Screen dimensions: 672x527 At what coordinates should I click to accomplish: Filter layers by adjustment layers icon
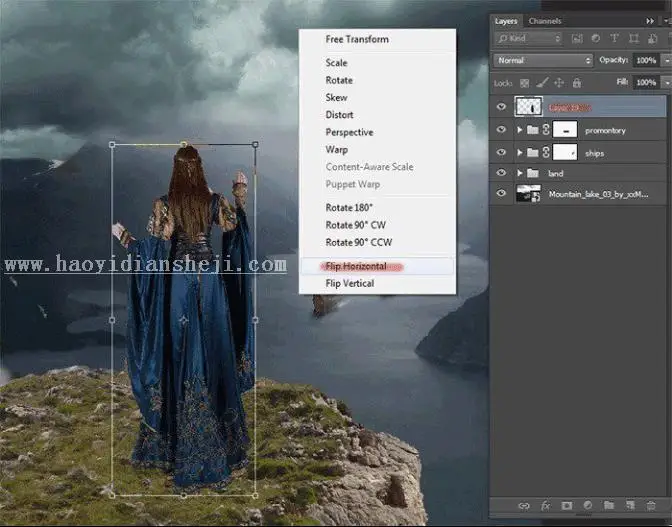click(596, 39)
